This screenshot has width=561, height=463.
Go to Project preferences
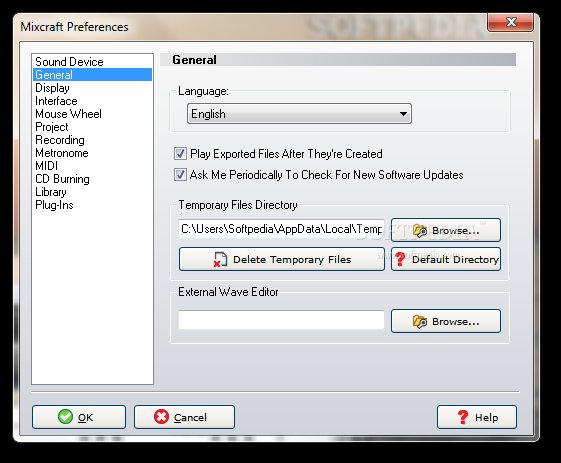click(92, 127)
